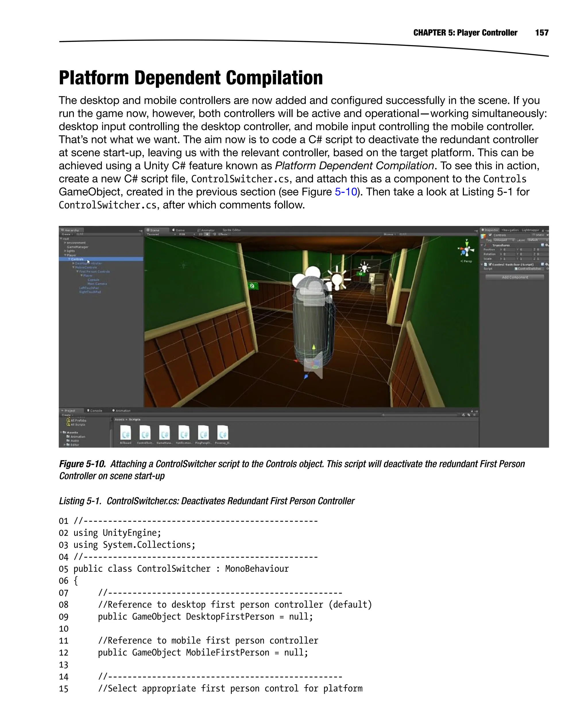The height and width of the screenshot is (725, 588).
Task: Expand the Editor folder in Assets
Action: pos(65,445)
